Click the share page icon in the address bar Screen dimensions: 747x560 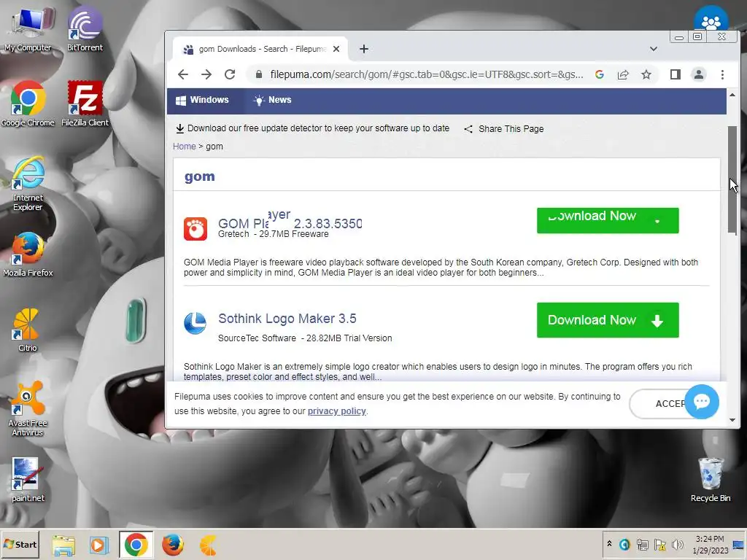pos(623,74)
